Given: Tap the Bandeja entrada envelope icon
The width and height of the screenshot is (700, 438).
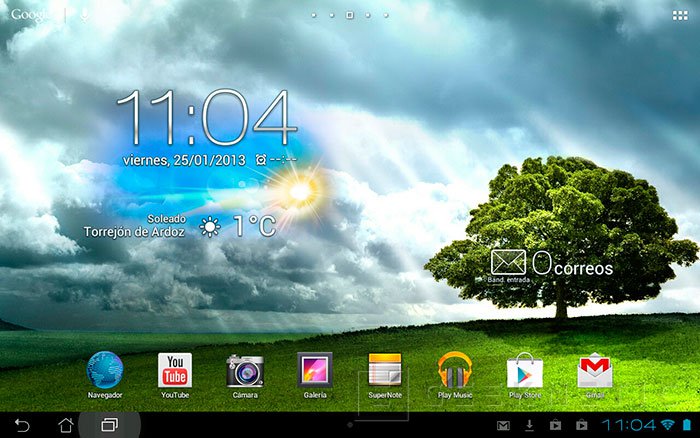Looking at the screenshot, I should pyautogui.click(x=508, y=262).
